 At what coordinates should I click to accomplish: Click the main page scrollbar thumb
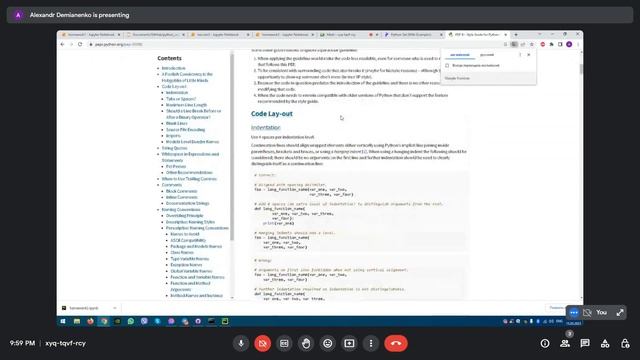(581, 69)
